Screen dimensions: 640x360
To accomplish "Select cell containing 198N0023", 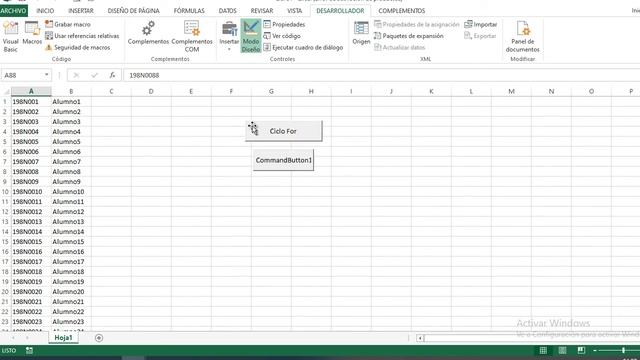I will [x=31, y=322].
